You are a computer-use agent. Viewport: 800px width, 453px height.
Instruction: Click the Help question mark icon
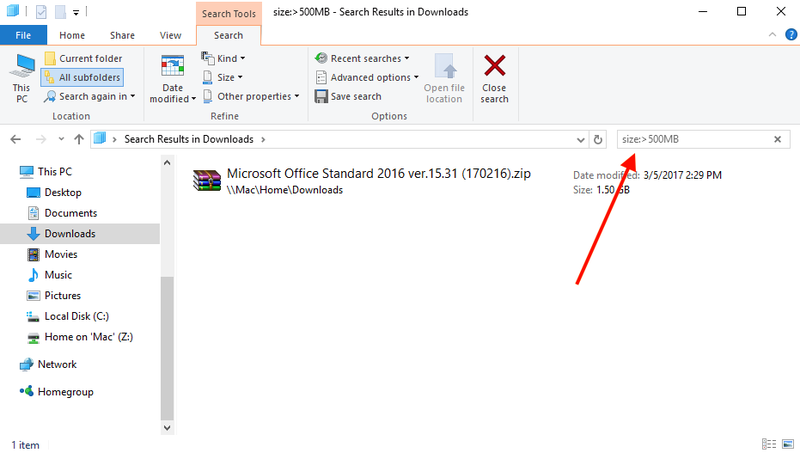coord(790,35)
